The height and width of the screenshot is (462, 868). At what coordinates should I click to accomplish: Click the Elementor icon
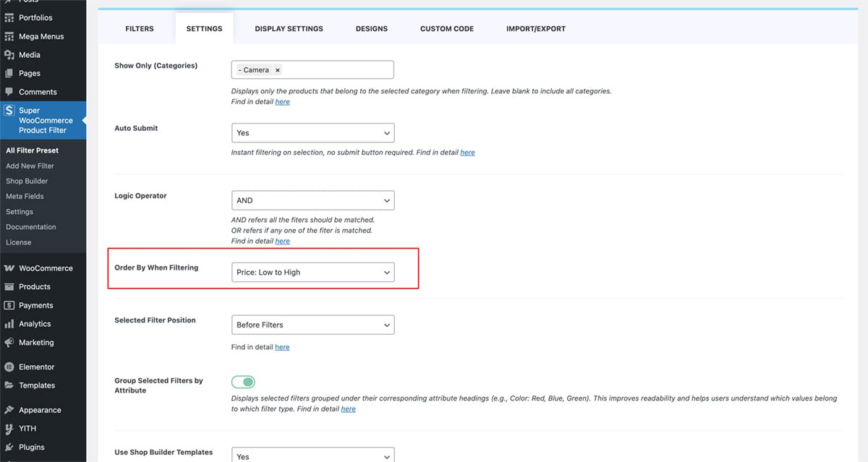point(9,367)
